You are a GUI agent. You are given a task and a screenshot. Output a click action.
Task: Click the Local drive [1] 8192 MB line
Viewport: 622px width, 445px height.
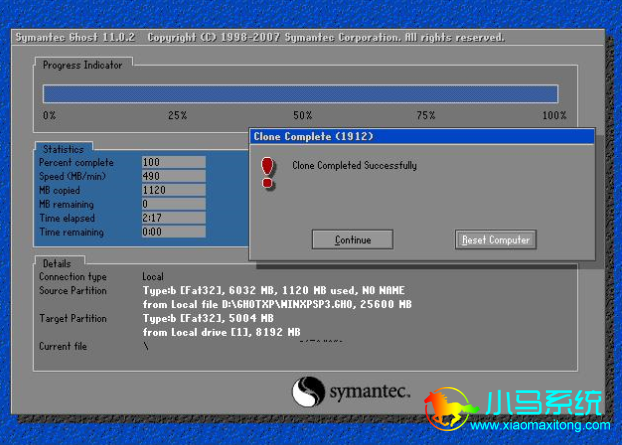[x=221, y=332]
